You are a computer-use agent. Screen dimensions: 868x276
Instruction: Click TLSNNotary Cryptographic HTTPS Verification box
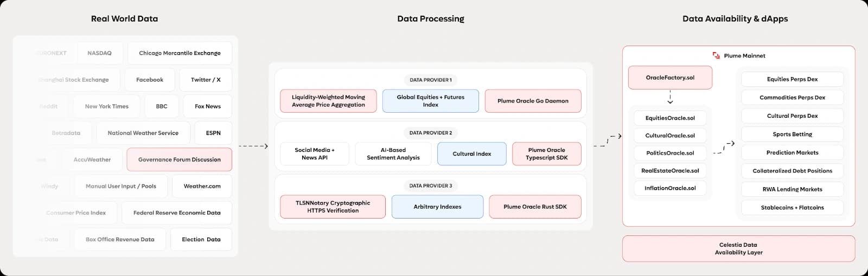click(333, 207)
